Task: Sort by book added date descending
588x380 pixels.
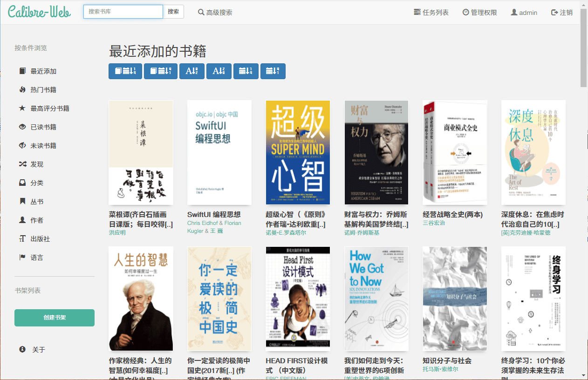Action: [125, 71]
